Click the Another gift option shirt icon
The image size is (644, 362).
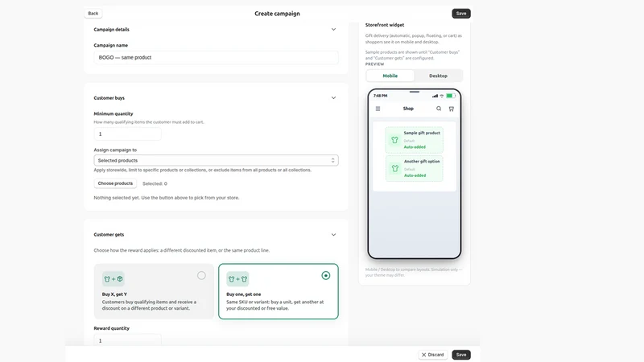[x=394, y=168]
